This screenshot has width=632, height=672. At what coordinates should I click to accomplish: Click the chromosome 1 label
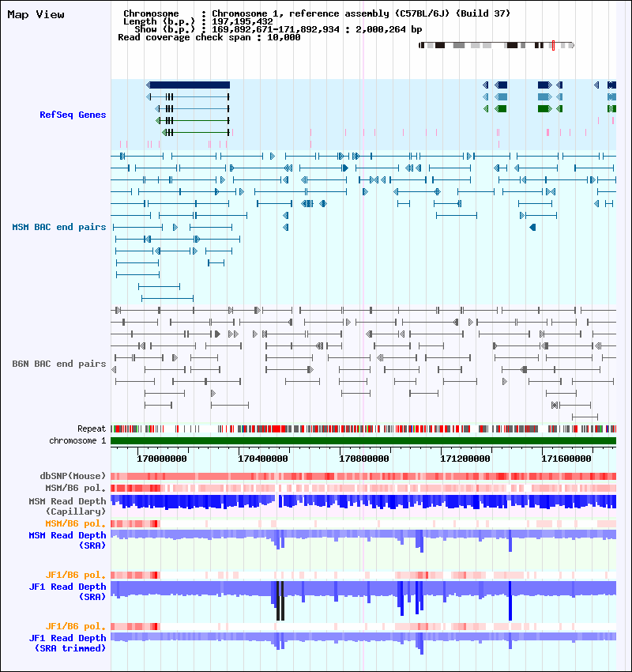(x=77, y=441)
